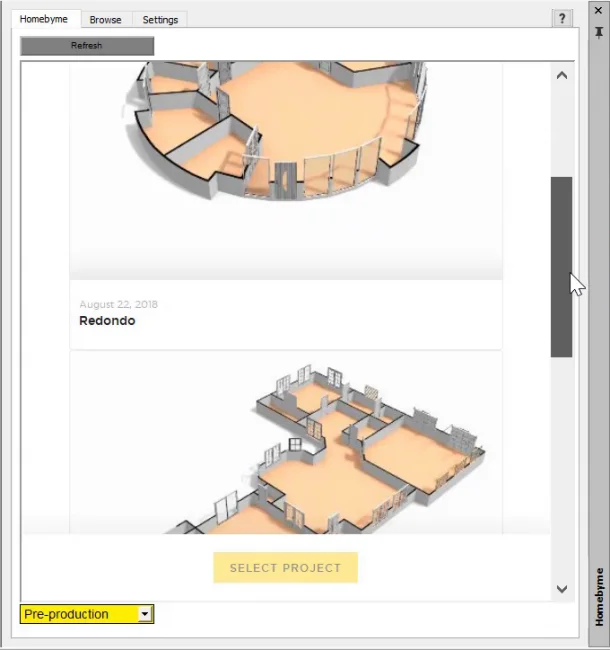610x650 pixels.
Task: Toggle the panel auto-hide pin icon
Action: pyautogui.click(x=598, y=32)
